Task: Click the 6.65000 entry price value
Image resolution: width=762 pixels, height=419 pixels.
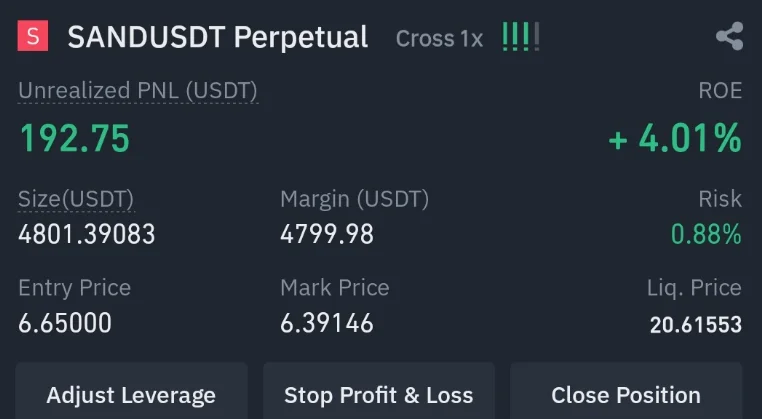Action: pyautogui.click(x=65, y=323)
